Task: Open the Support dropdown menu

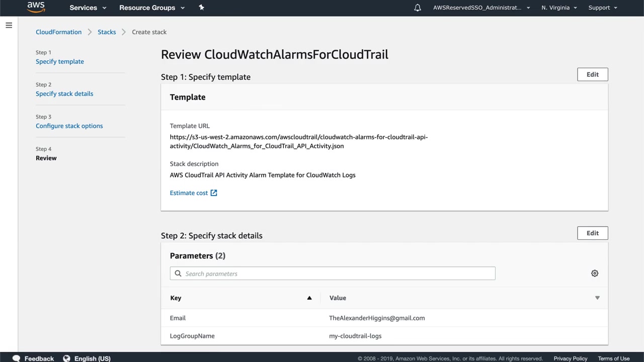Action: pos(603,8)
